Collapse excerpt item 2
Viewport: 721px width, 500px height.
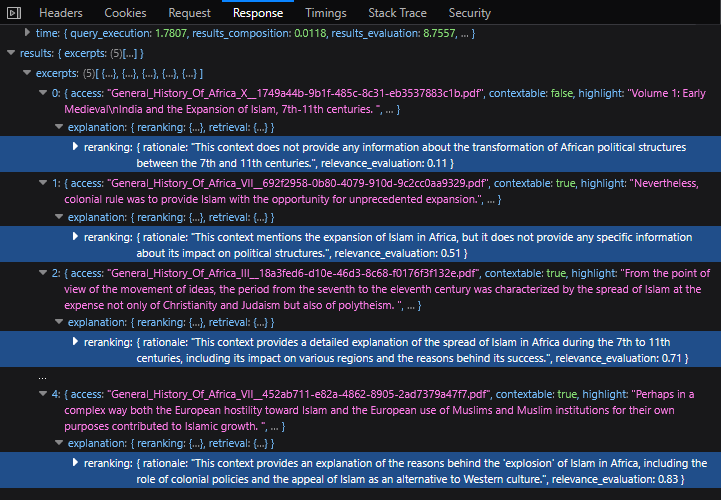[43, 273]
